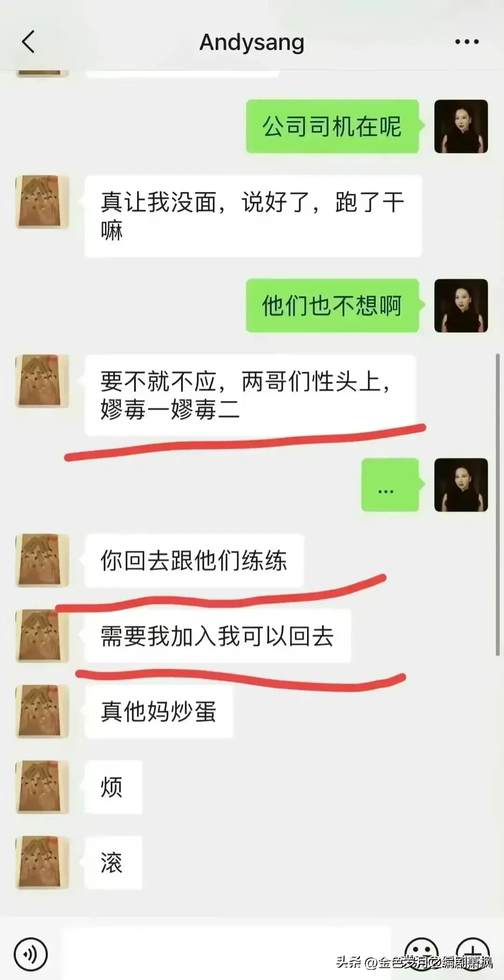Tap the 真他妈炒蛋 message bubble
Viewport: 504px width, 980px height.
159,711
